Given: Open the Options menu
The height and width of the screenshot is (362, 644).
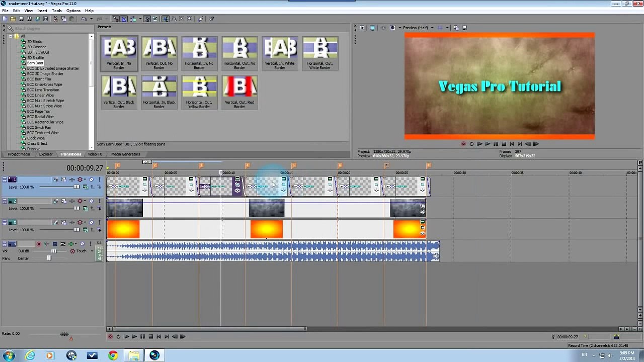Looking at the screenshot, I should (x=73, y=11).
